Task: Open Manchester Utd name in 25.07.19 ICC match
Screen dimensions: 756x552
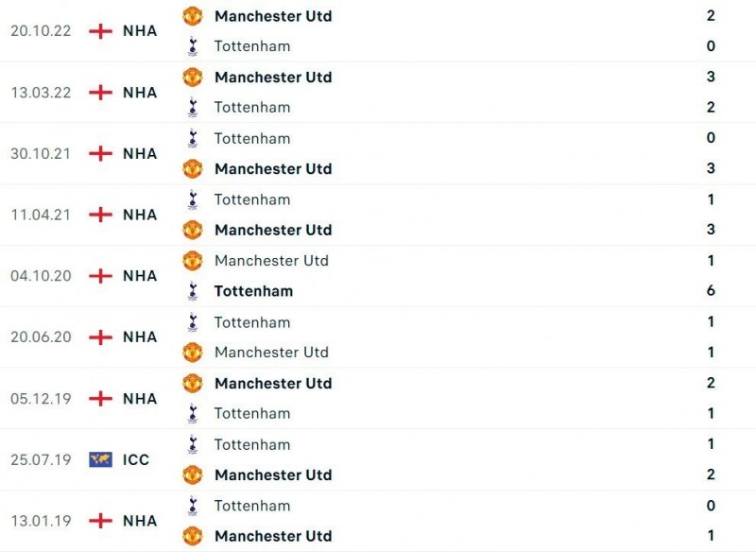Action: (273, 474)
